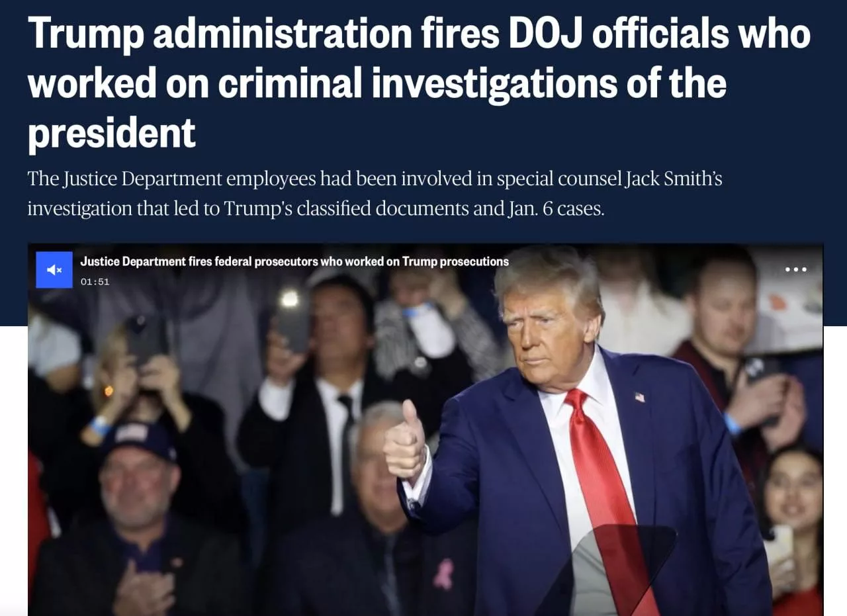The width and height of the screenshot is (847, 616).
Task: Open the three-dot video options menu
Action: point(795,269)
